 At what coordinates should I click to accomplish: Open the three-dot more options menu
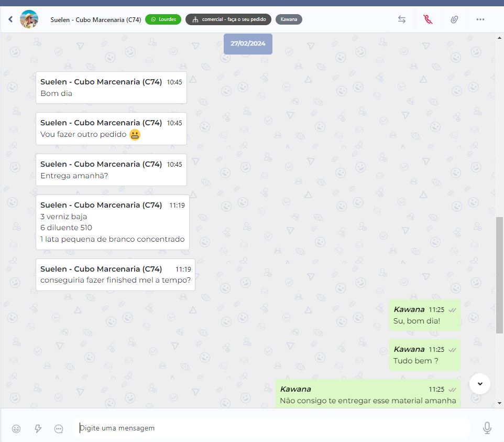tap(480, 19)
